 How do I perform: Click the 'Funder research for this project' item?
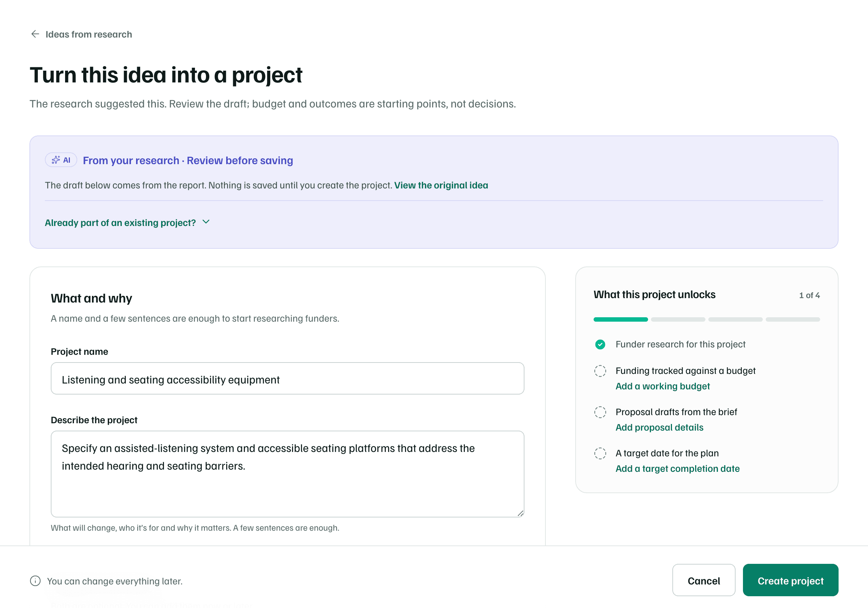680,344
